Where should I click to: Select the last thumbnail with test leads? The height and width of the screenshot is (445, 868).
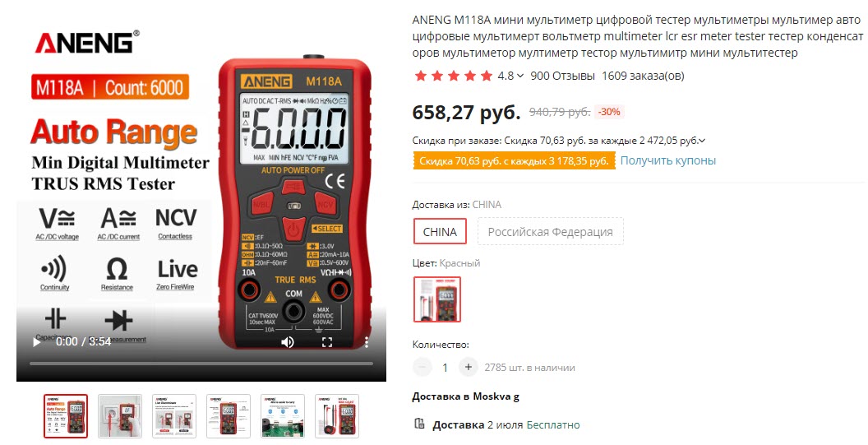coord(337,416)
